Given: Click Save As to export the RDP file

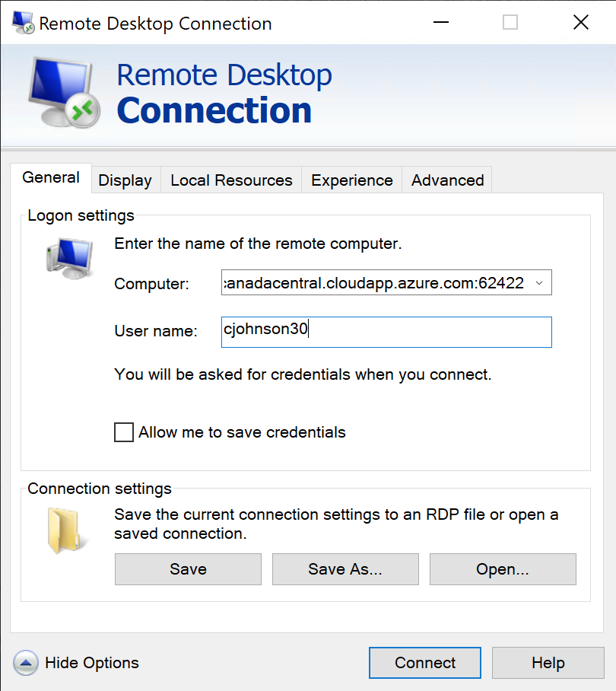Looking at the screenshot, I should click(345, 568).
